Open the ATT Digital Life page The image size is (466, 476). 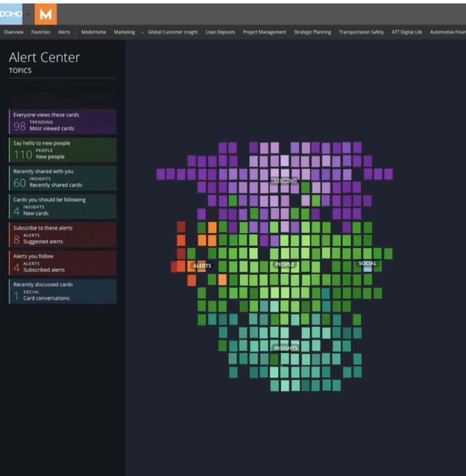tap(407, 32)
